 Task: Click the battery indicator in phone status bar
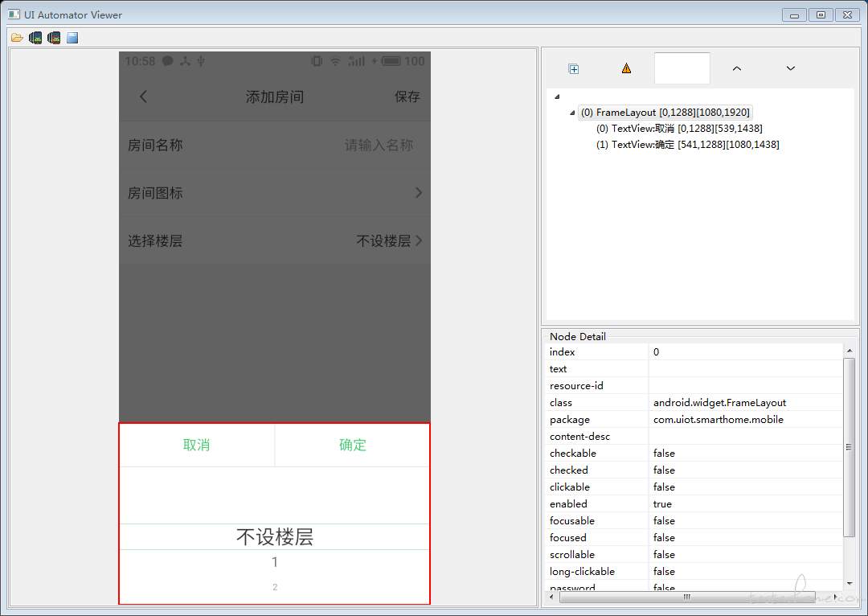click(x=391, y=61)
